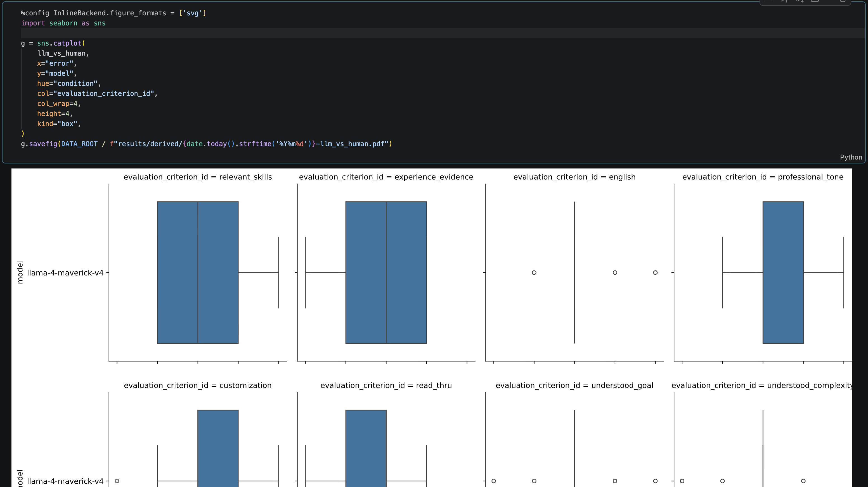Click the "relevant_skills" plot title
Image resolution: width=868 pixels, height=487 pixels.
tap(198, 177)
